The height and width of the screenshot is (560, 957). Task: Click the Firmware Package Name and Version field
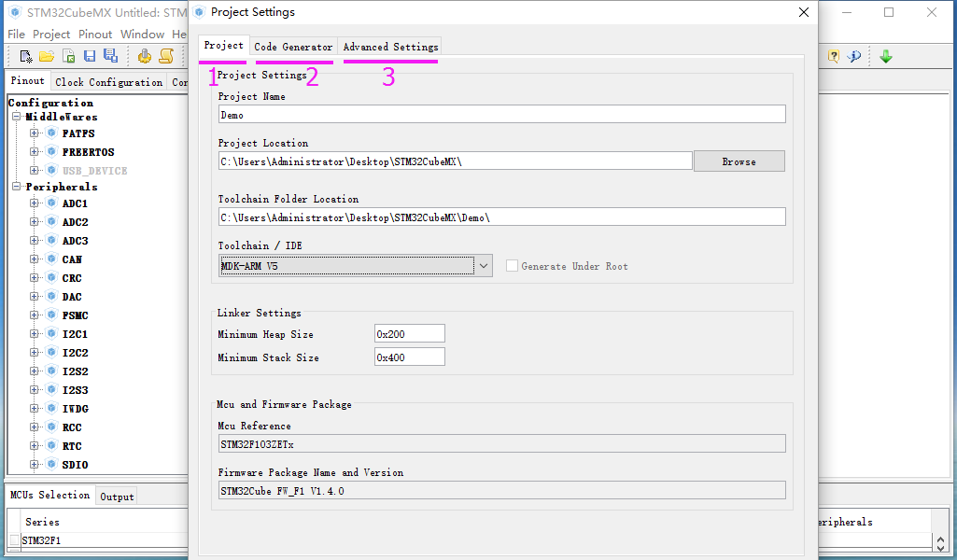pyautogui.click(x=501, y=490)
